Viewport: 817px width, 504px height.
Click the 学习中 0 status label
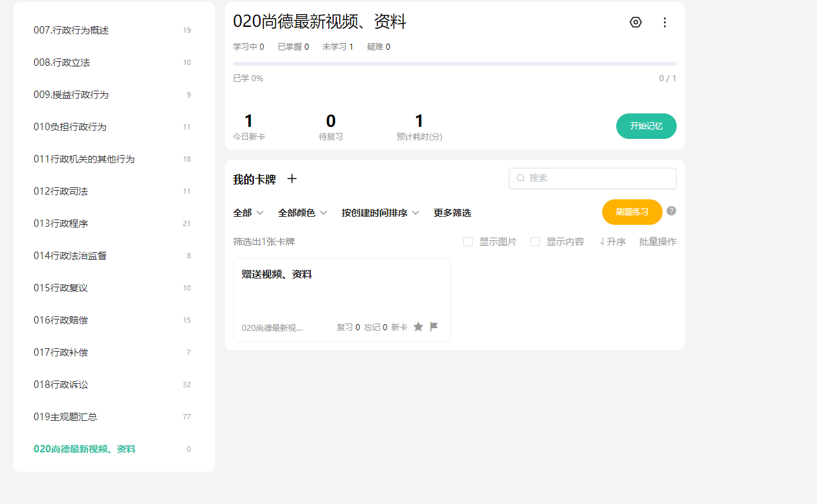[248, 47]
